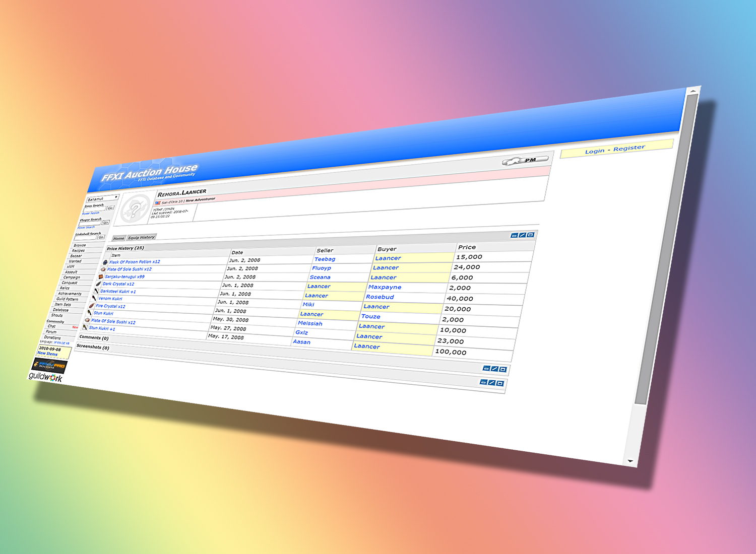Open the FFXIV Pro banner
The width and height of the screenshot is (756, 554).
[49, 366]
